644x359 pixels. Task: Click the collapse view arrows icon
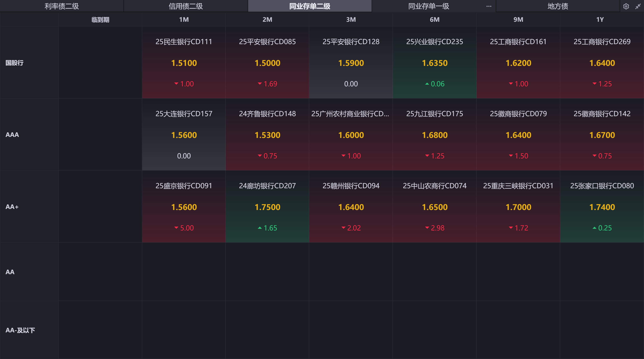tap(638, 6)
